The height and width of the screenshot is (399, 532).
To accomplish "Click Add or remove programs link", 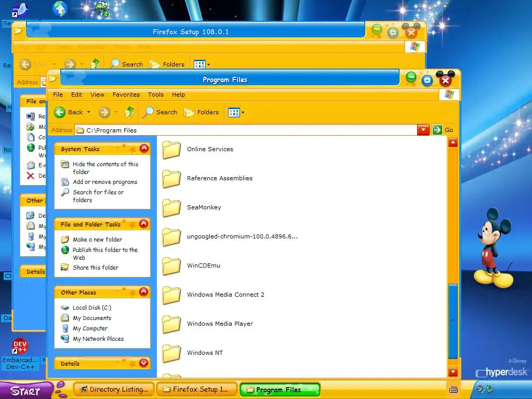I will pos(105,182).
